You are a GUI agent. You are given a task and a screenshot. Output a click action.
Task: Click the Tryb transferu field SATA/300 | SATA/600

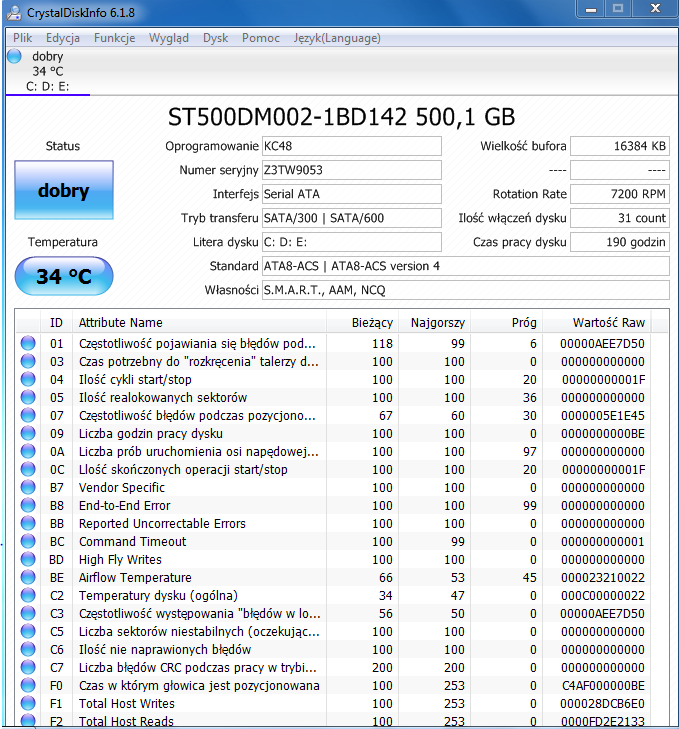click(352, 218)
